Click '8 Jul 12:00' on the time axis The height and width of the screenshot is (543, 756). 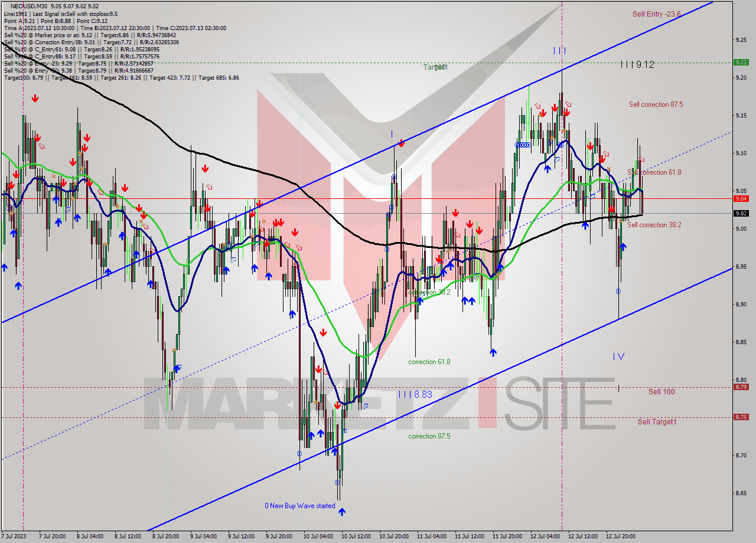[x=128, y=537]
